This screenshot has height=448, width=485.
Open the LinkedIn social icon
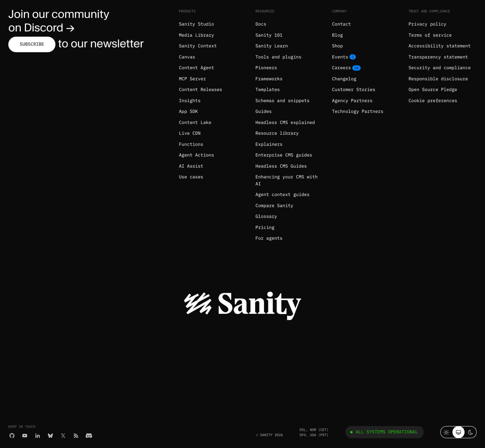point(37,436)
